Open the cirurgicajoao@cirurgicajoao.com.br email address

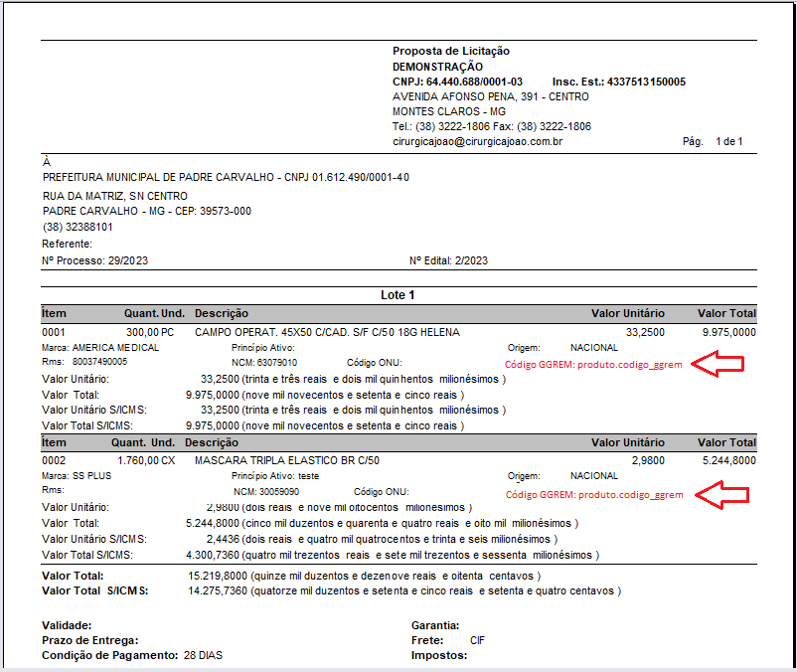[478, 142]
